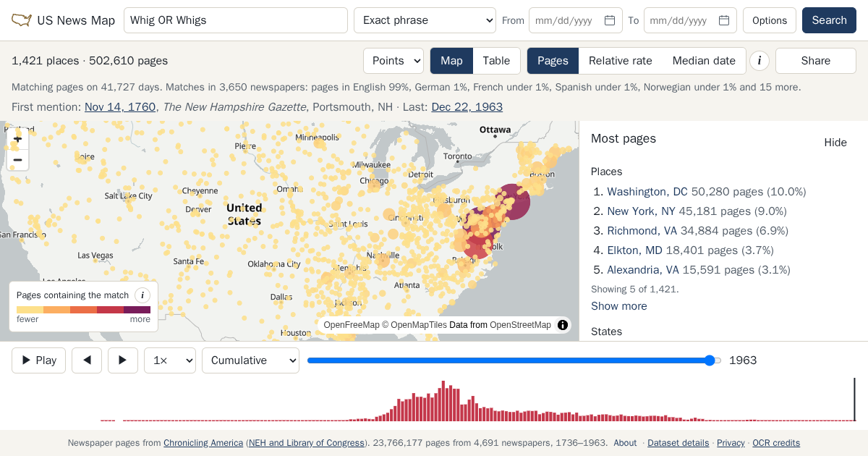This screenshot has height=456, width=868.
Task: Click the States heading in side panel
Action: click(x=606, y=332)
